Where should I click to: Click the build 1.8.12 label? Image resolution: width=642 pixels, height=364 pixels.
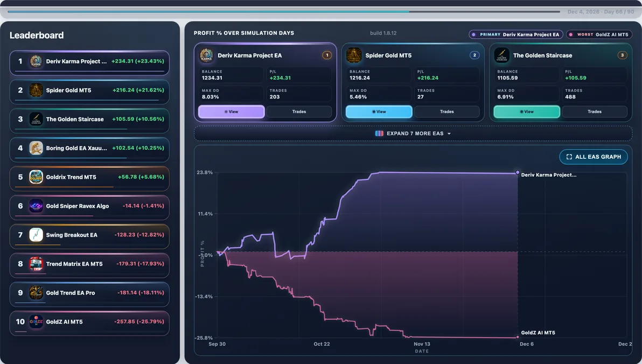(383, 33)
